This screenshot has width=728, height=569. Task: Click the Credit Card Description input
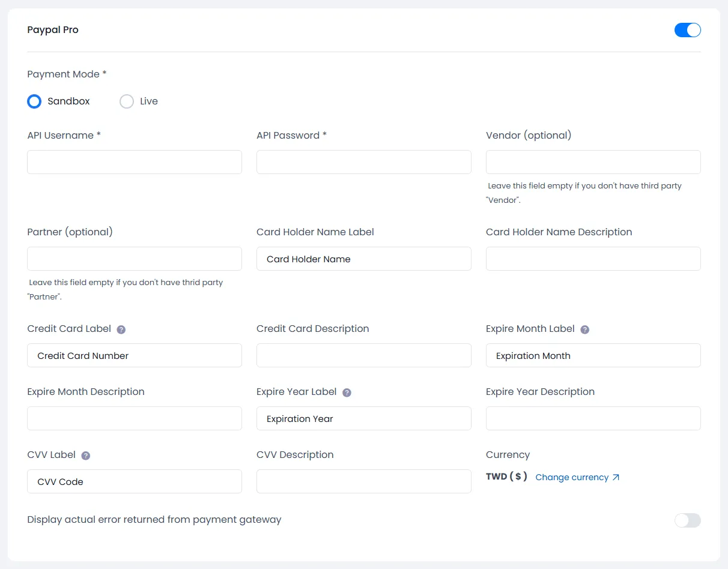coord(363,355)
